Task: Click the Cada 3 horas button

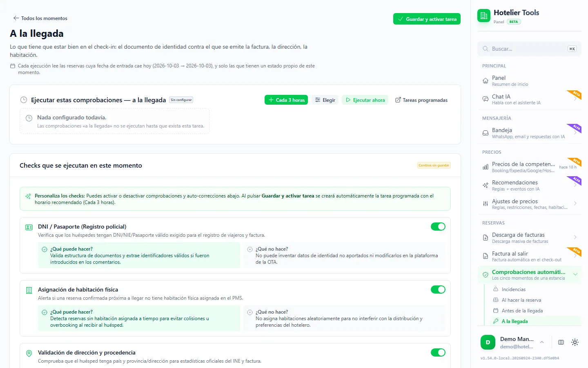Action: click(x=286, y=100)
